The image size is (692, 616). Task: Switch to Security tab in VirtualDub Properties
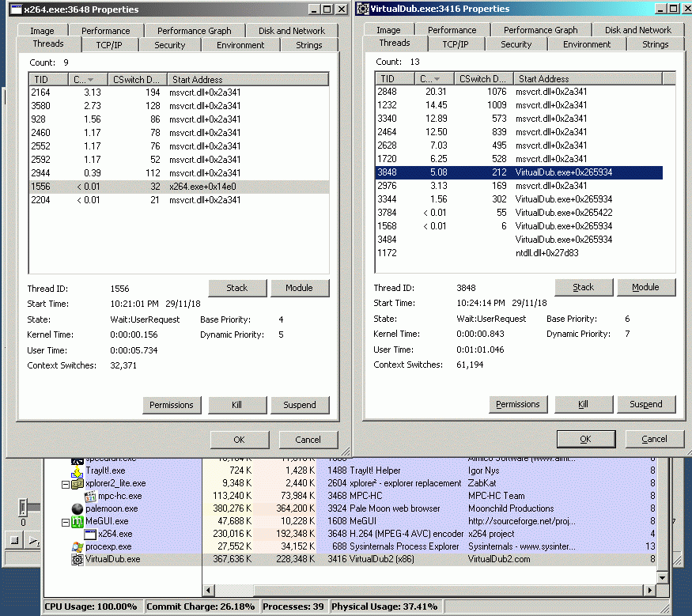pos(516,44)
